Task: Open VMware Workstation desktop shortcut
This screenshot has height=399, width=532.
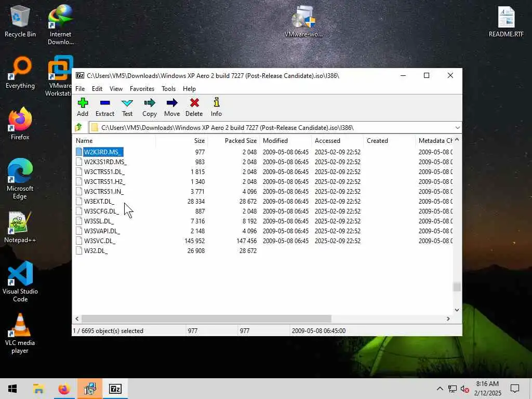Action: [59, 76]
